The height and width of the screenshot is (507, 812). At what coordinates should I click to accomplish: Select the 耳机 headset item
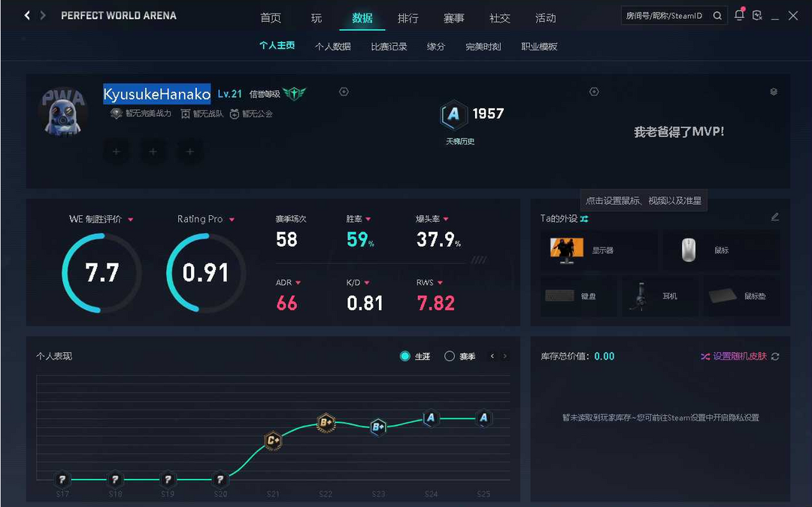click(x=660, y=296)
